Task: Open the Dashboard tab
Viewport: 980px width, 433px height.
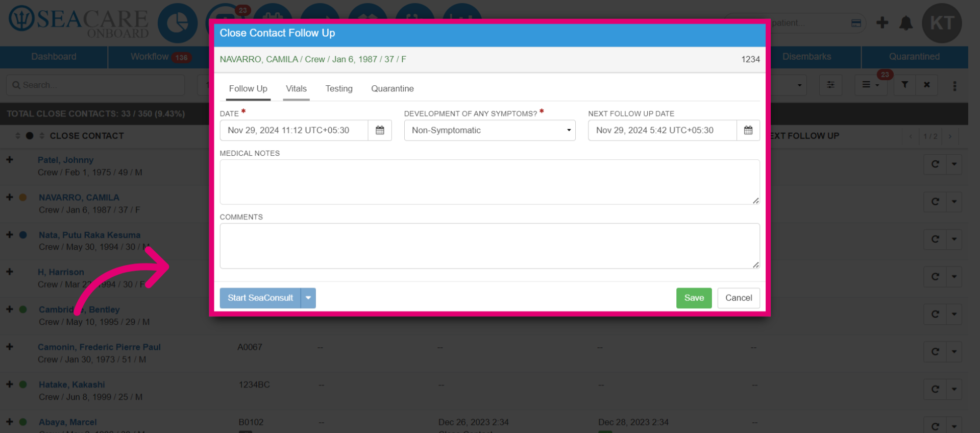Action: 54,57
